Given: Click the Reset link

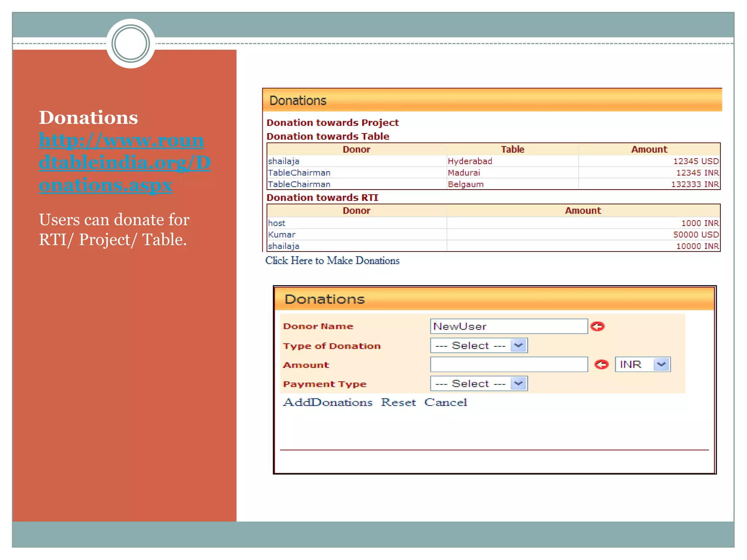Looking at the screenshot, I should (398, 402).
